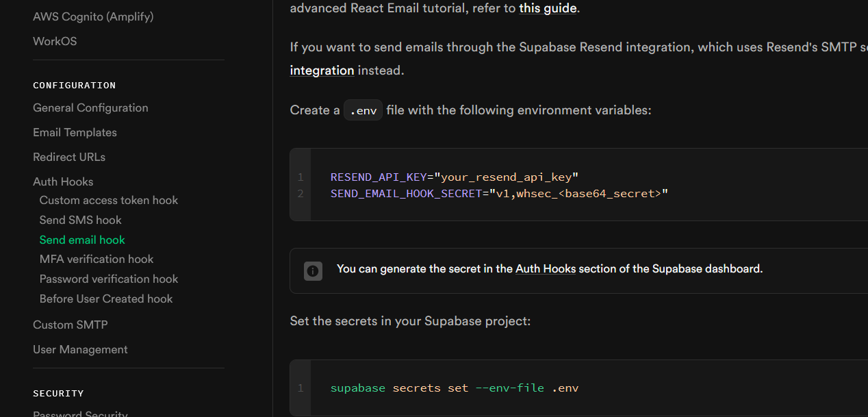This screenshot has height=417, width=868.
Task: Open the Auth Hooks dashboard link in note
Action: click(x=546, y=269)
